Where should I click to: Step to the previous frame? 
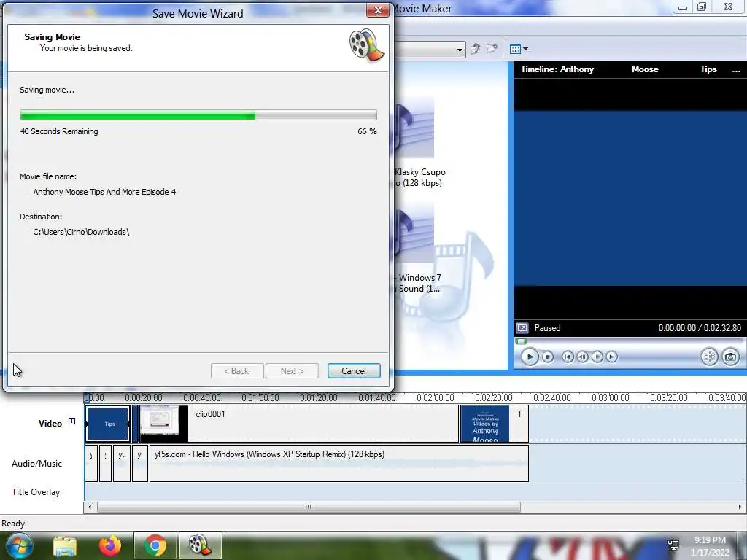[x=582, y=357]
